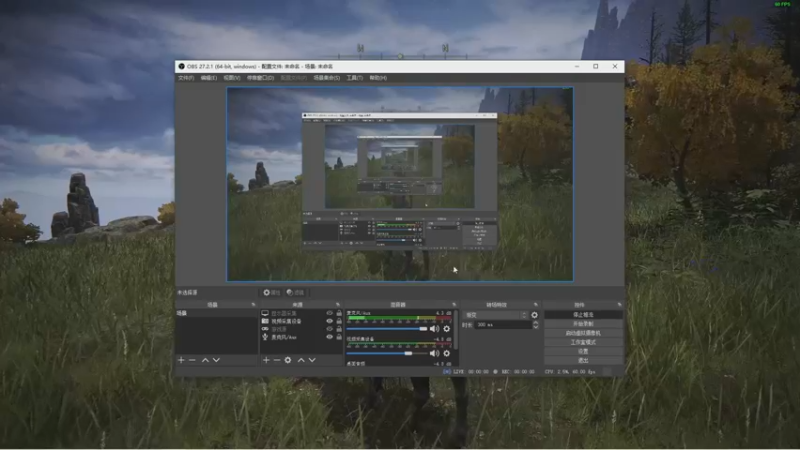The image size is (800, 450).
Task: Click the LIVE streaming status icon
Action: 447,372
